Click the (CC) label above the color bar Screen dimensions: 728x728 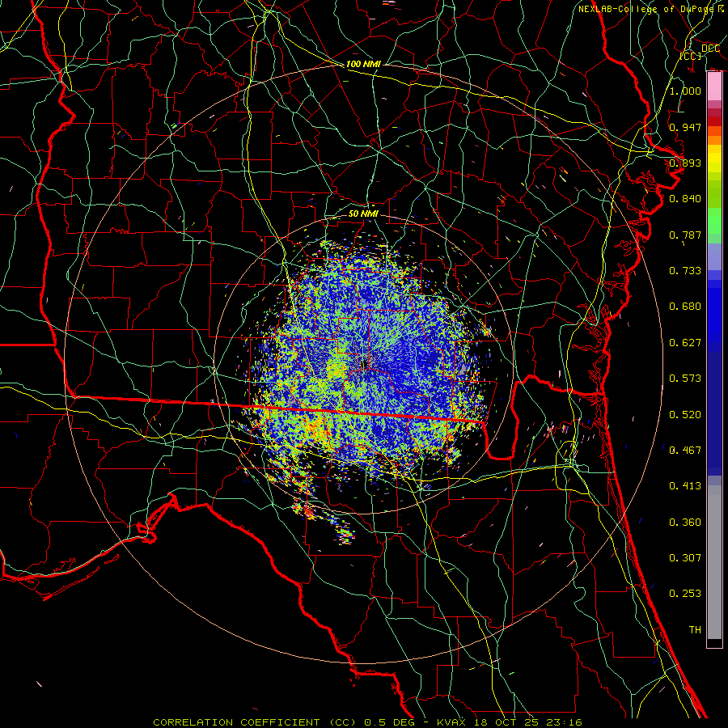coord(691,56)
